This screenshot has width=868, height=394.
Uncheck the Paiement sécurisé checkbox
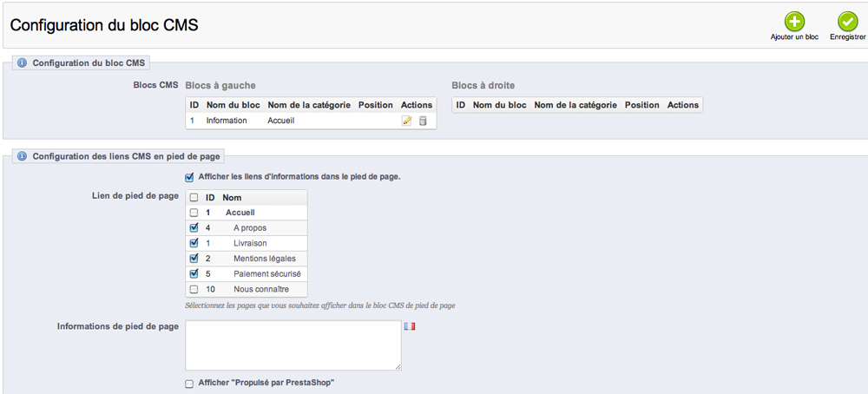point(194,273)
